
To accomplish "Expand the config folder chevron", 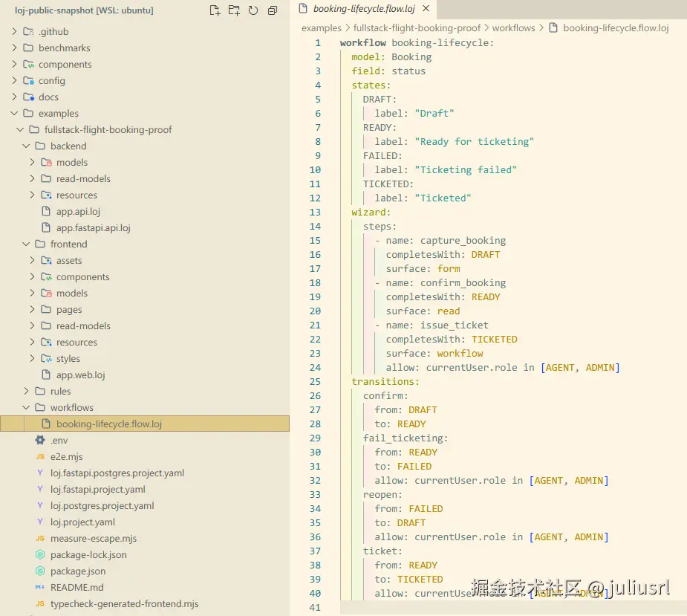I will coord(14,80).
